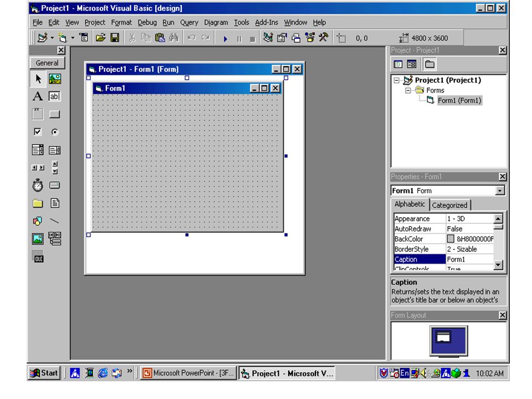Click the BackColor color swatch value
The height and width of the screenshot is (399, 532).
point(451,239)
